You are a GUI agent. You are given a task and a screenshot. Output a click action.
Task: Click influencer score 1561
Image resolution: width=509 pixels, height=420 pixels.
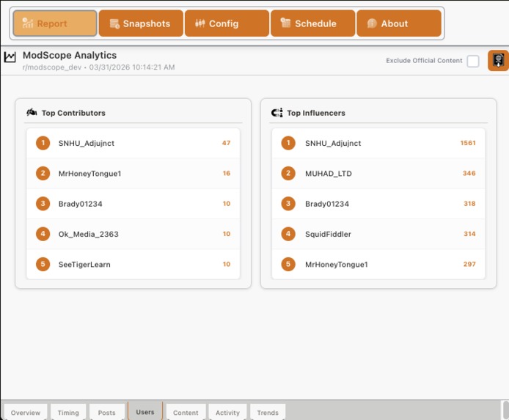[468, 143]
